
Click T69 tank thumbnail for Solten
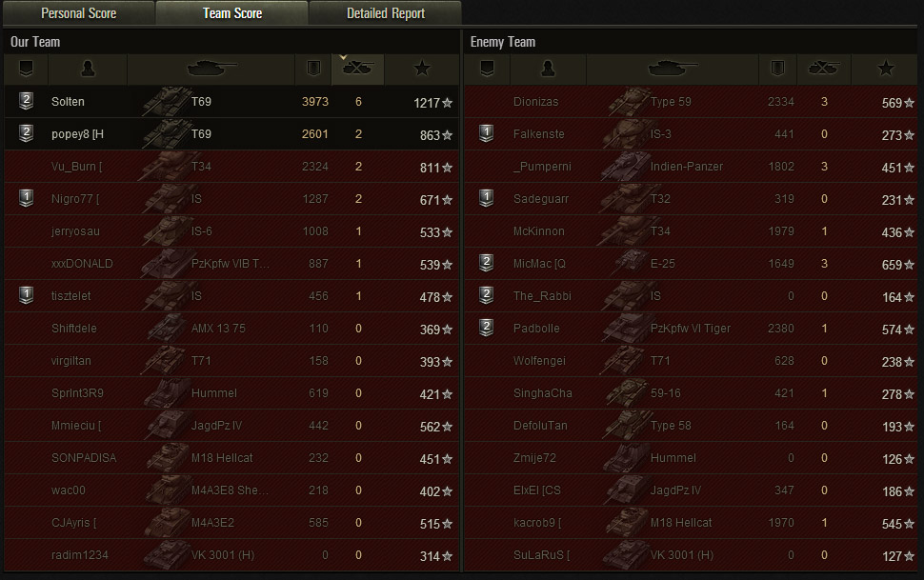[x=166, y=101]
